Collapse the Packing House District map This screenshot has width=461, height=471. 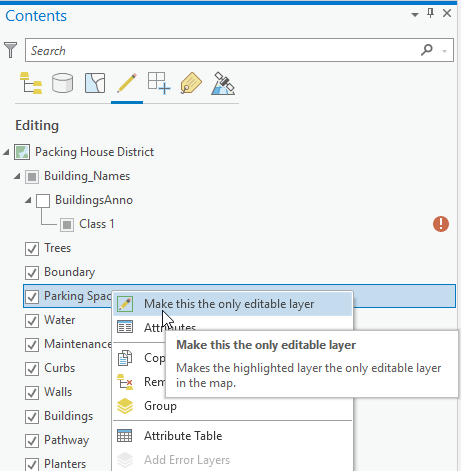click(6, 152)
